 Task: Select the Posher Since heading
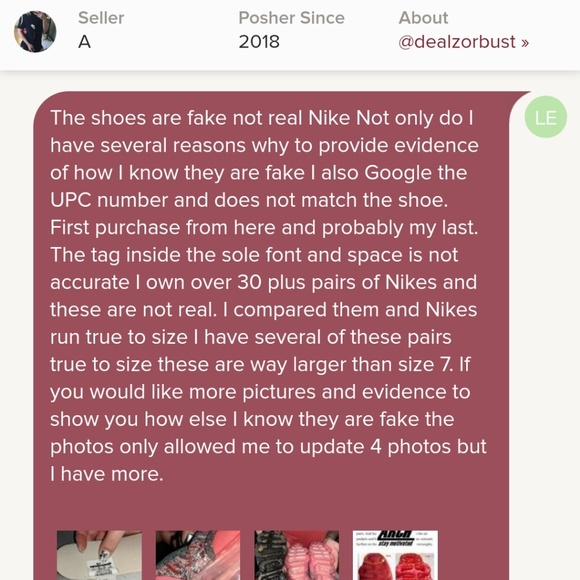pyautogui.click(x=291, y=18)
